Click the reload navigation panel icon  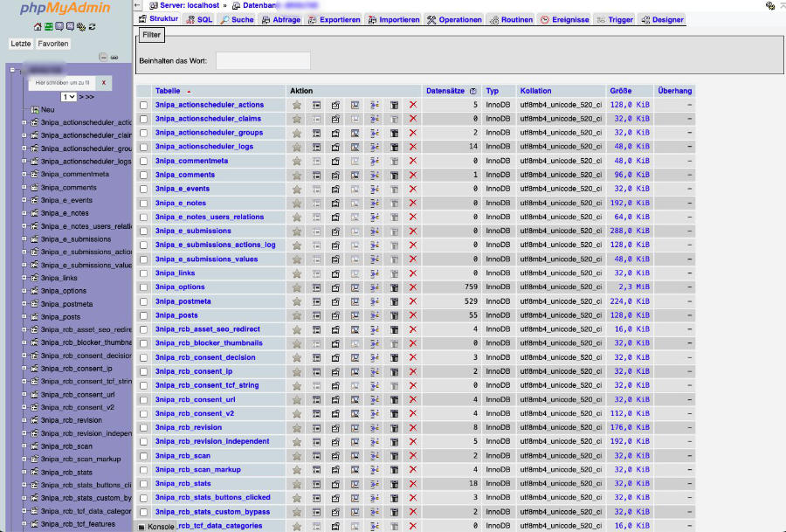(x=92, y=27)
